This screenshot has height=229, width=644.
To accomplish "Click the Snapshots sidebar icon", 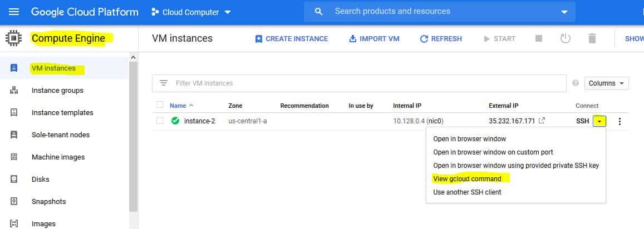I will tap(14, 202).
